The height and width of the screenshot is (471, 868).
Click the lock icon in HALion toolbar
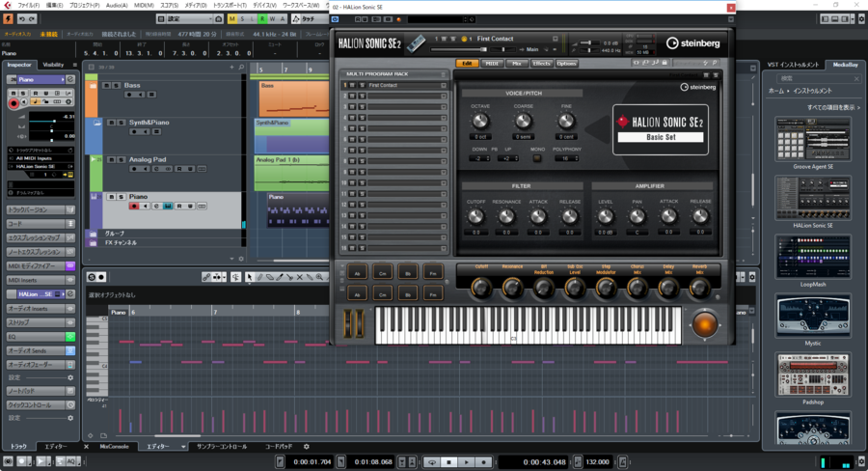[665, 63]
